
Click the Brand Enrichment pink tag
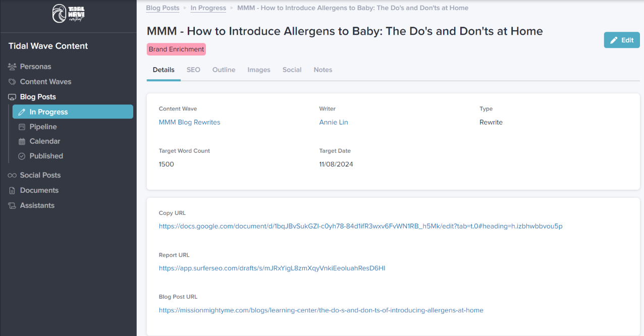176,49
